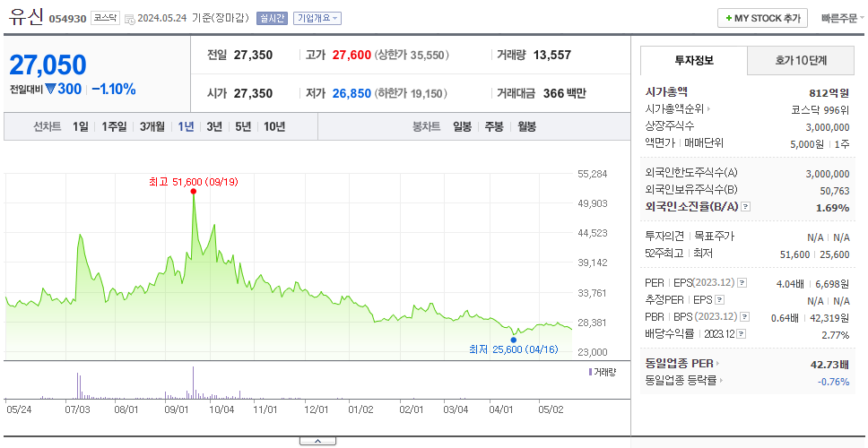The width and height of the screenshot is (868, 448).
Task: Select the 10년 line chart period
Action: [274, 126]
